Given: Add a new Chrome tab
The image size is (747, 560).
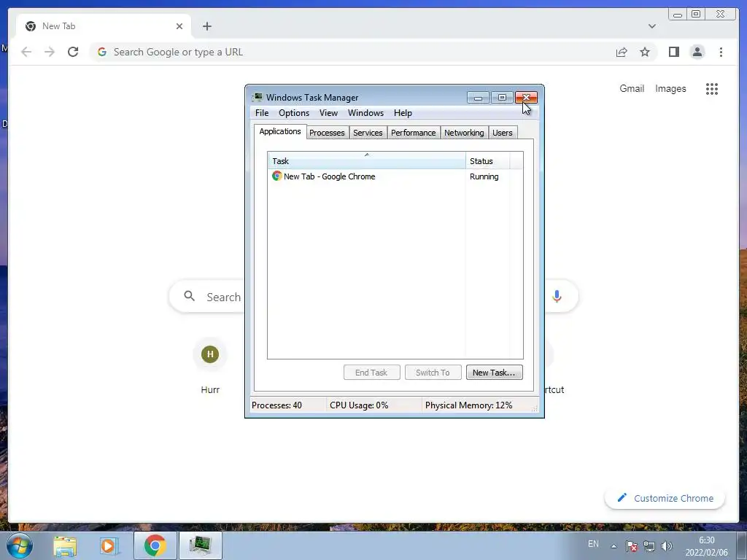Looking at the screenshot, I should [x=206, y=26].
